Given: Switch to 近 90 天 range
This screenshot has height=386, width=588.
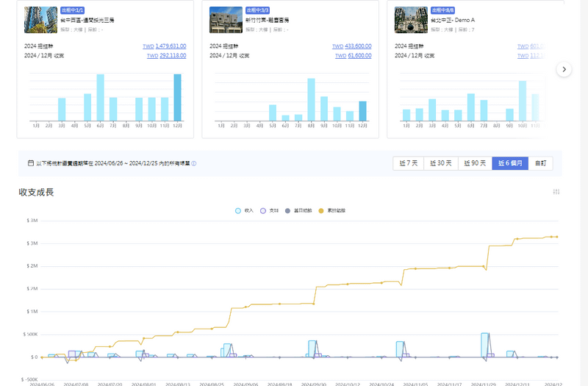Looking at the screenshot, I should coord(475,163).
